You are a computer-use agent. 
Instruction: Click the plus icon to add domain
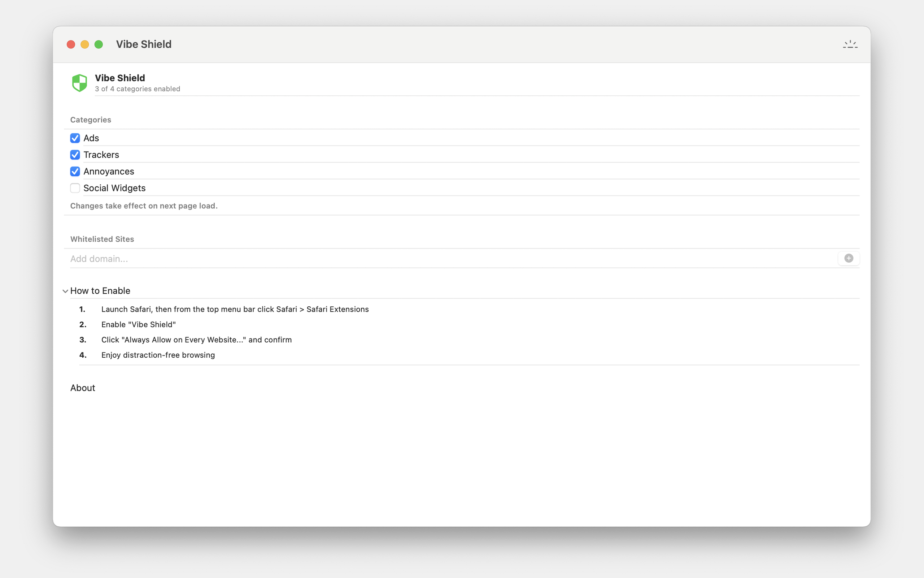click(x=849, y=258)
